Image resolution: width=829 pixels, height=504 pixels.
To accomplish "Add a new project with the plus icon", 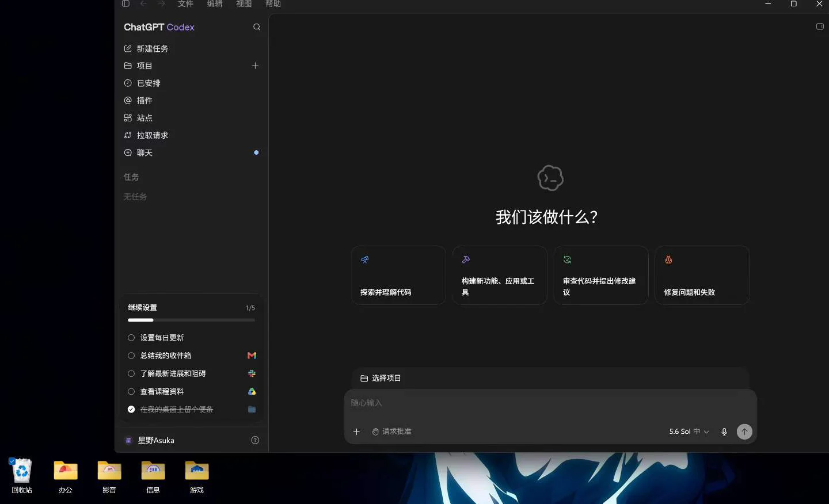I will coord(255,66).
